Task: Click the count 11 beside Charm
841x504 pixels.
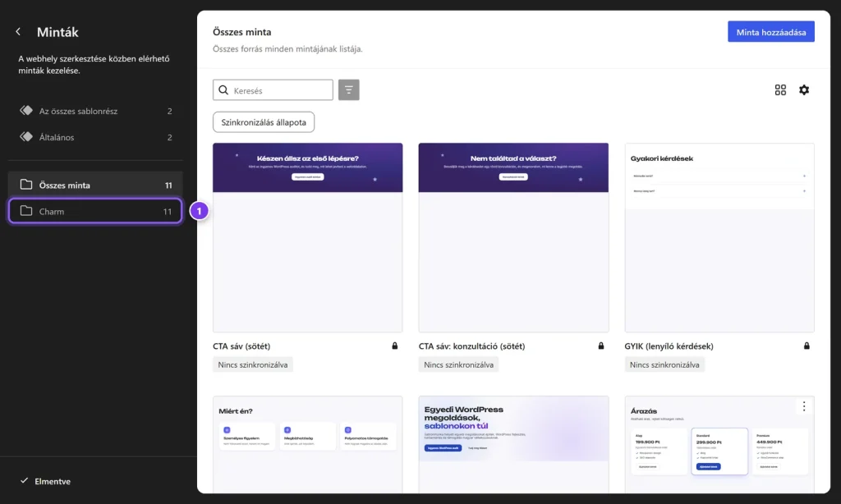Action: pyautogui.click(x=168, y=211)
